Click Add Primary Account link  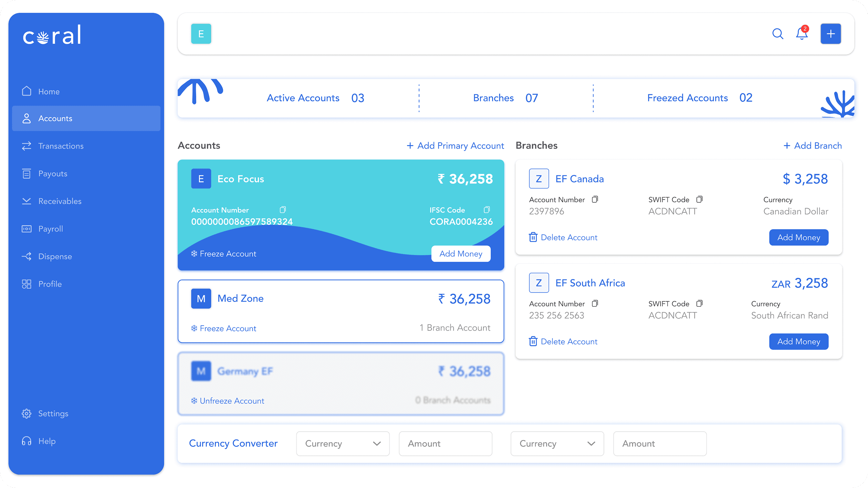[455, 146]
